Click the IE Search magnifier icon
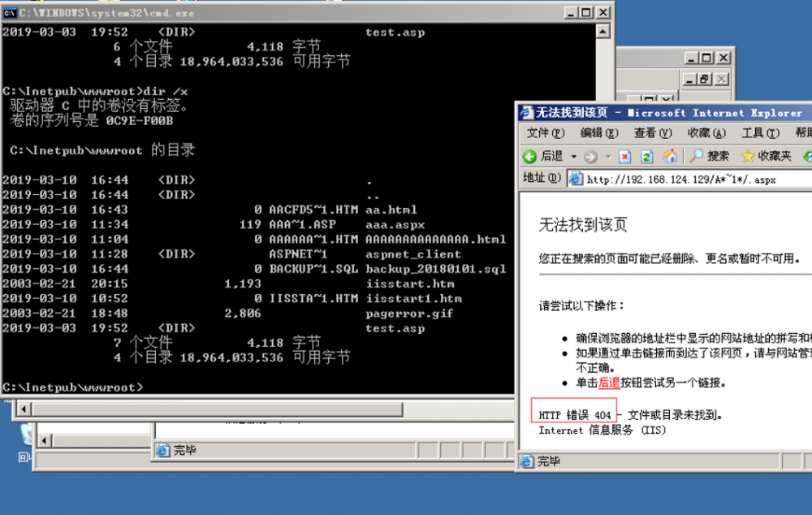The image size is (812, 515). (x=697, y=155)
